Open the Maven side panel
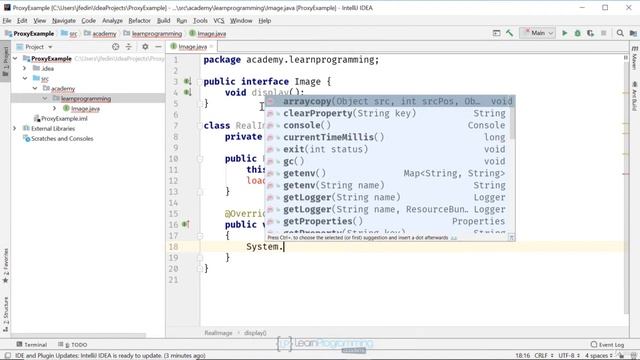The image size is (640, 360). (634, 58)
